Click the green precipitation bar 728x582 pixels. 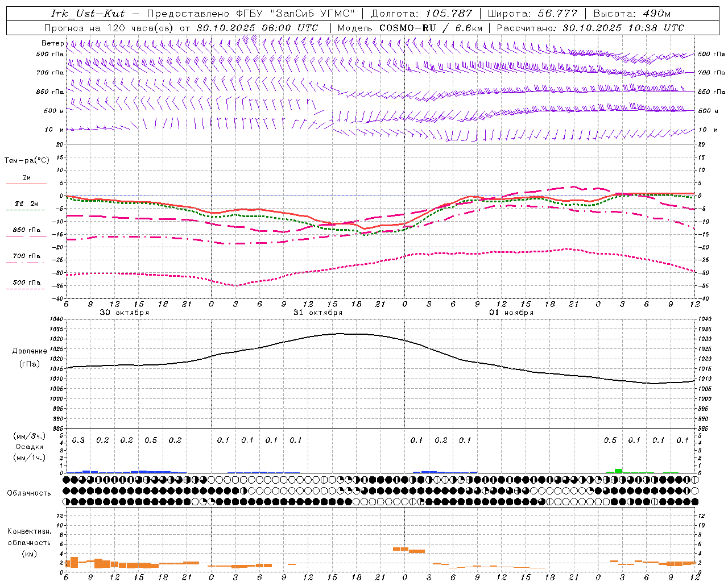(x=618, y=471)
